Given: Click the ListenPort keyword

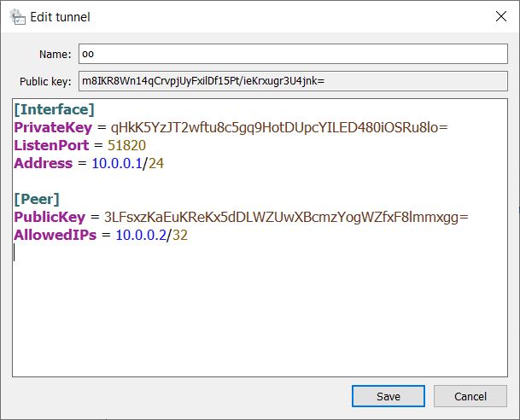Looking at the screenshot, I should point(50,145).
